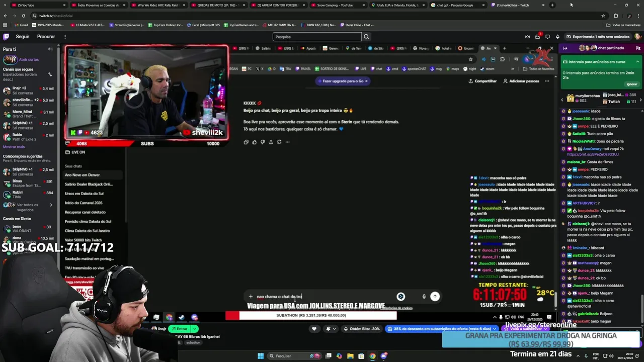Open the Twitch search magnifier button
644x362 pixels.
[366, 37]
